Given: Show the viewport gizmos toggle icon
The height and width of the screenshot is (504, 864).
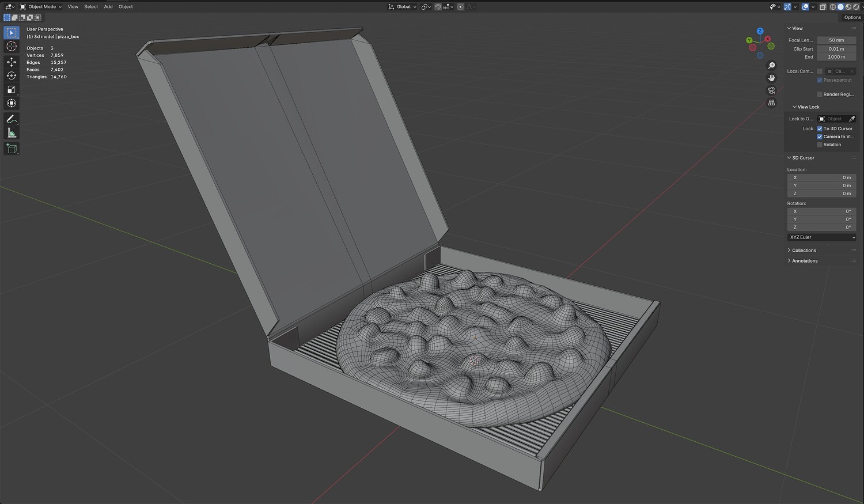Looking at the screenshot, I should pos(787,7).
